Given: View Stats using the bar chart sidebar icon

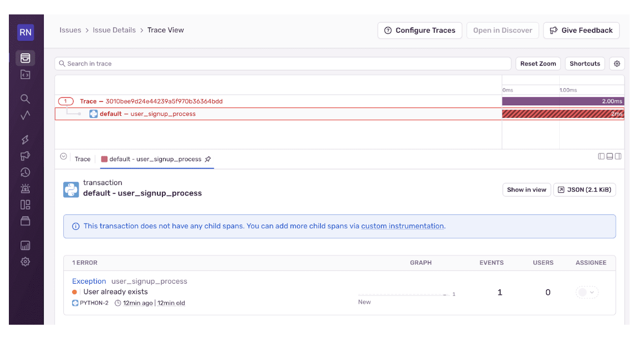Looking at the screenshot, I should click(25, 245).
